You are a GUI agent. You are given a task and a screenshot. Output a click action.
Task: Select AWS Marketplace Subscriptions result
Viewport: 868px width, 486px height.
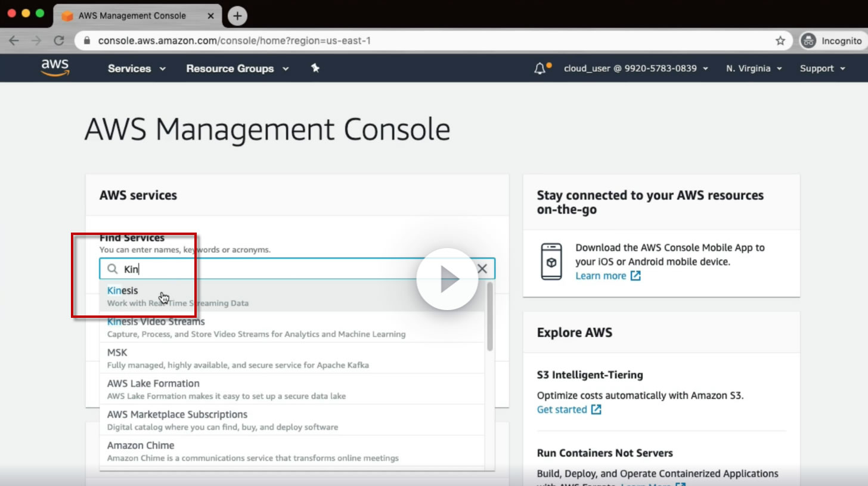292,420
